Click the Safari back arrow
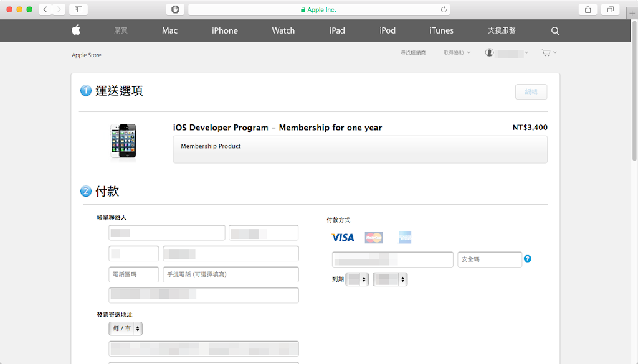The height and width of the screenshot is (364, 638). point(45,9)
